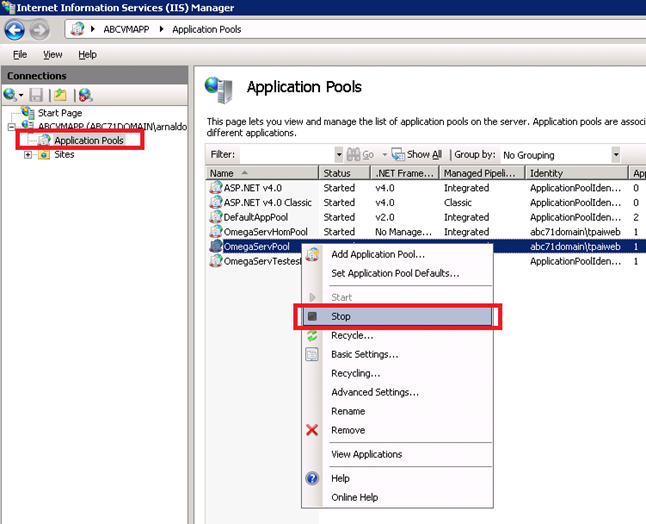Click the Add Application Pool icon
Viewport: 646px width, 524px height.
point(313,254)
